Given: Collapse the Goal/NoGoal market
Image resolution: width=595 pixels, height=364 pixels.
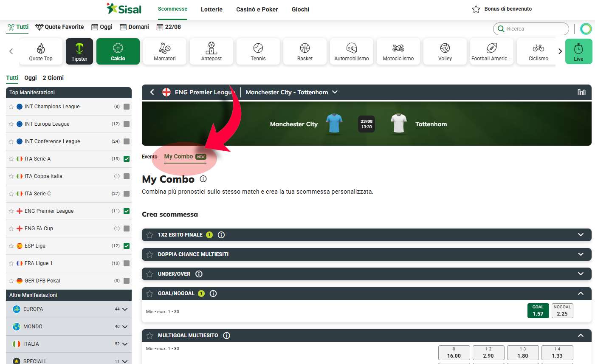Looking at the screenshot, I should point(581,293).
